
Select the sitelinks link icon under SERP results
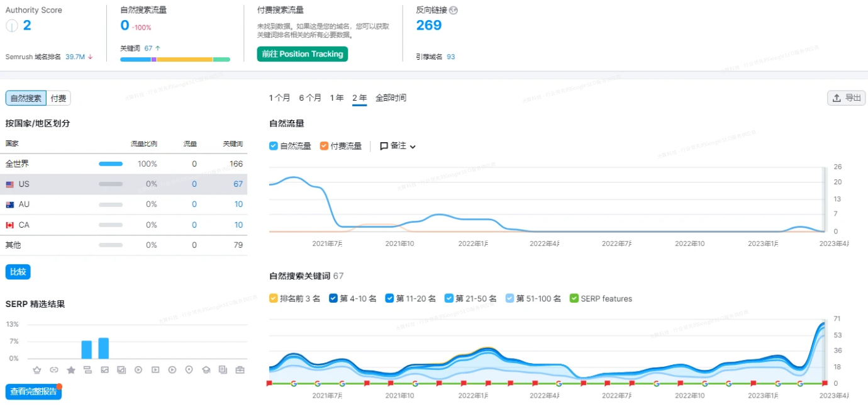(x=54, y=369)
